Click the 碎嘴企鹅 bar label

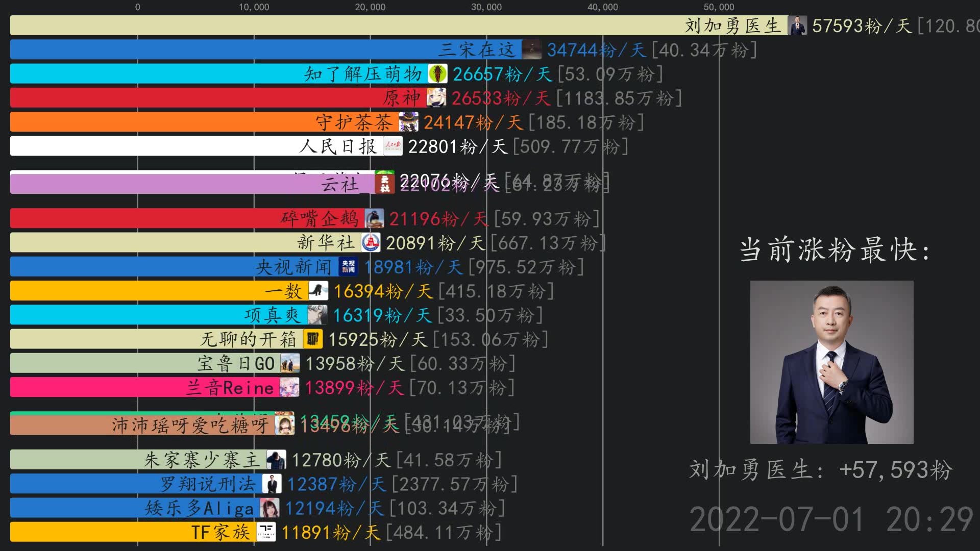point(320,219)
